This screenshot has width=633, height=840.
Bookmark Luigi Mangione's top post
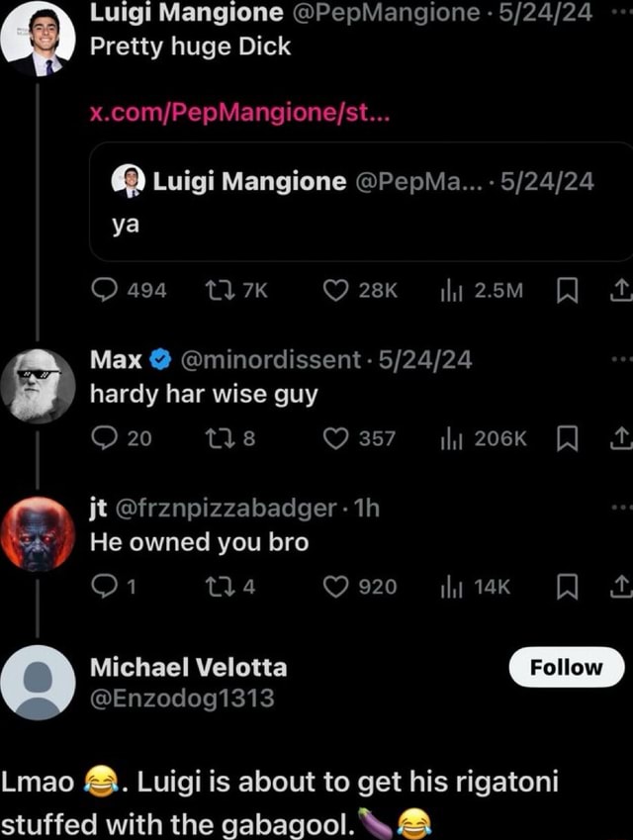(x=567, y=290)
